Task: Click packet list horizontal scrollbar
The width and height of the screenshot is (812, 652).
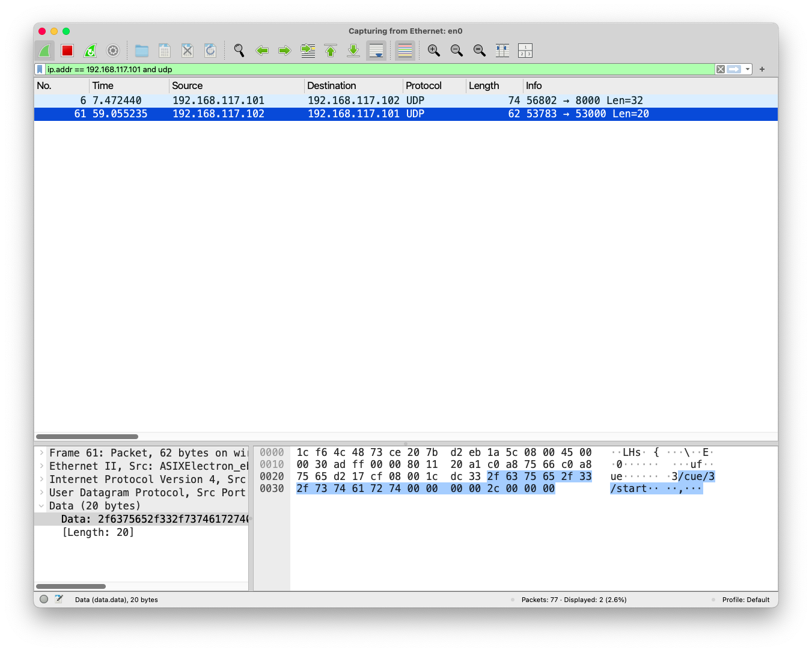Action: [87, 437]
